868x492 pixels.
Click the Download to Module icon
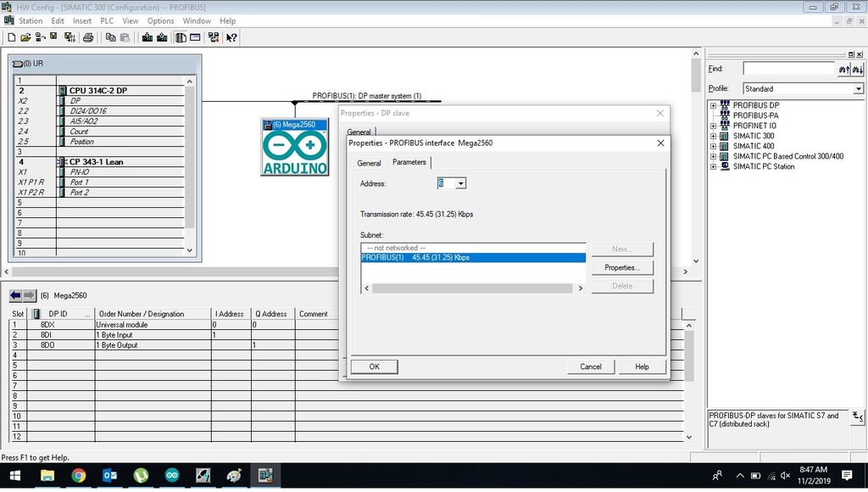(x=147, y=37)
